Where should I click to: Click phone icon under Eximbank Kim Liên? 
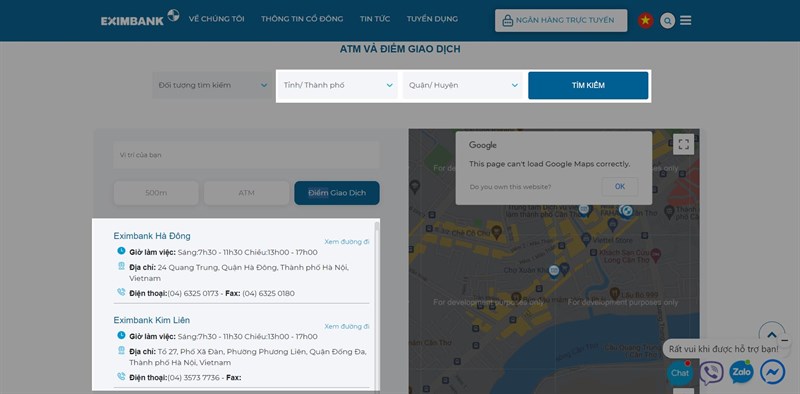[121, 377]
